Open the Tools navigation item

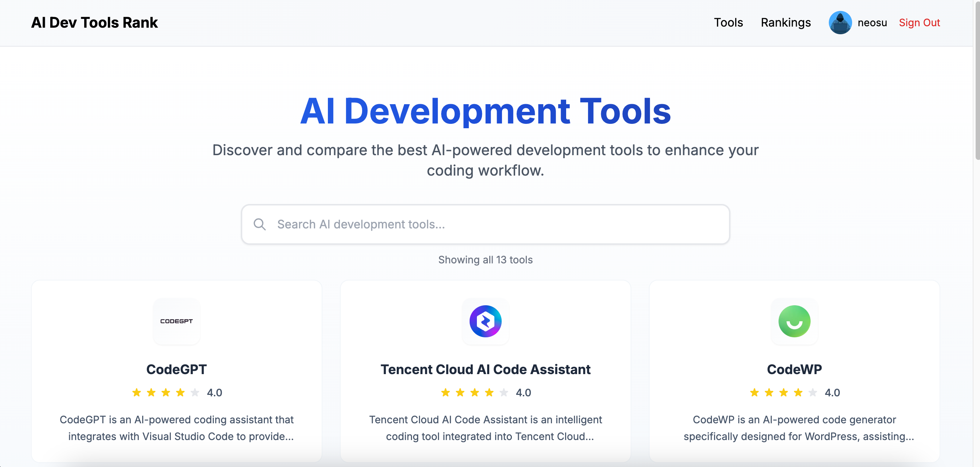[728, 23]
